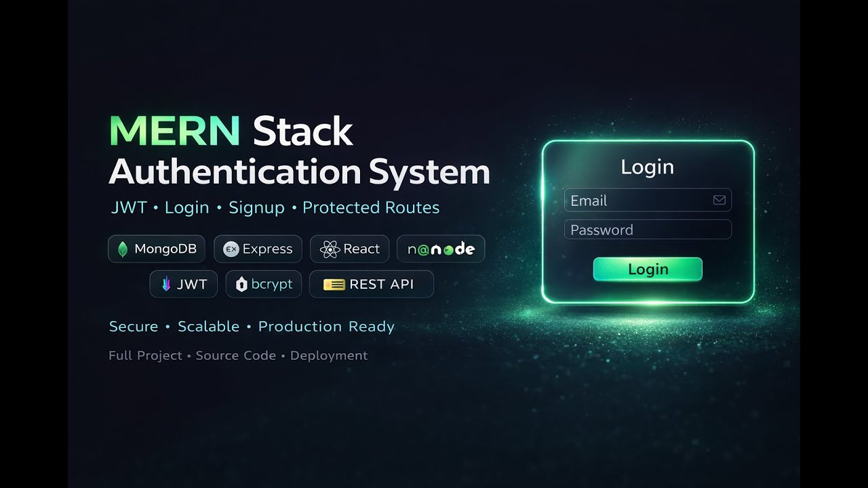868x488 pixels.
Task: Focus the Password input field
Action: point(648,230)
